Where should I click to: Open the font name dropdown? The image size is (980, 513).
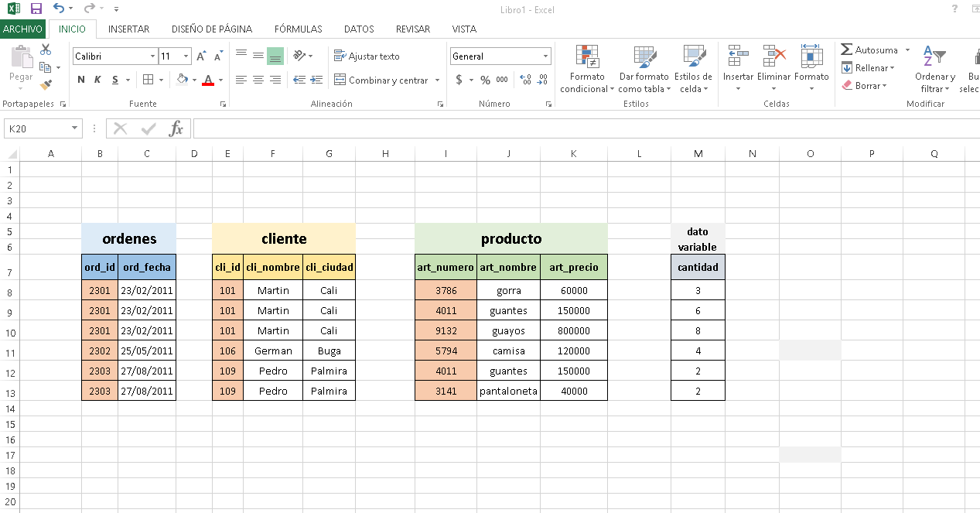pos(152,56)
